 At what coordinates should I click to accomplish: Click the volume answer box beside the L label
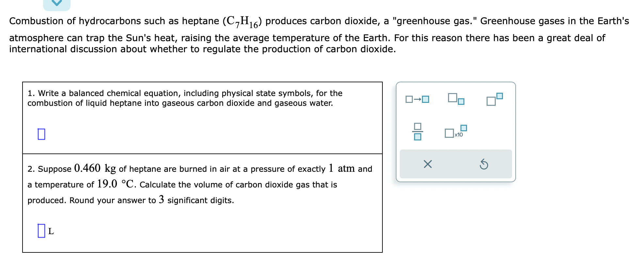coord(41,231)
